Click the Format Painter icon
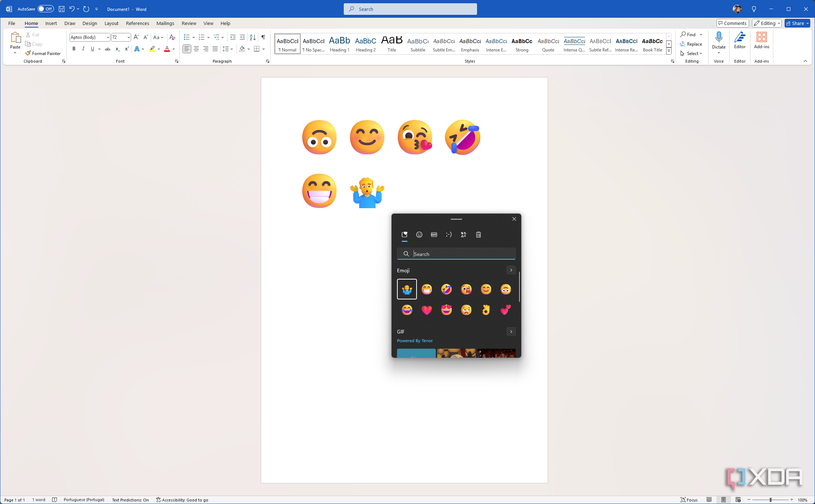The height and width of the screenshot is (504, 815). point(28,53)
